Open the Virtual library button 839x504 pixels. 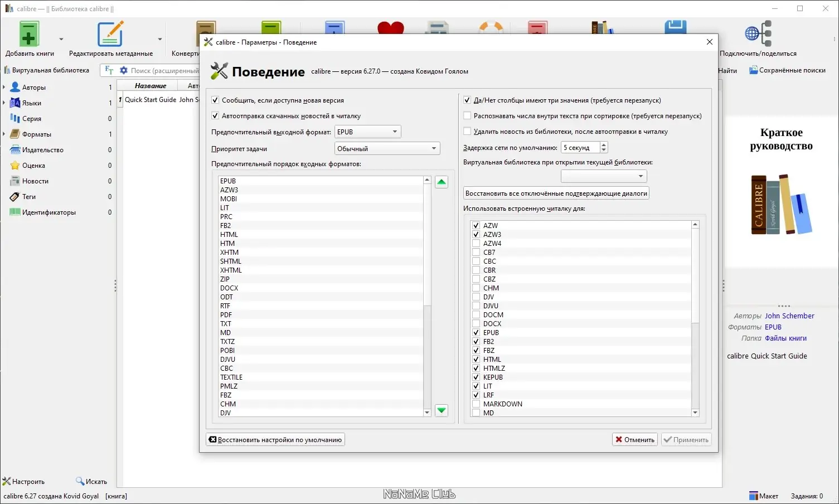click(46, 70)
